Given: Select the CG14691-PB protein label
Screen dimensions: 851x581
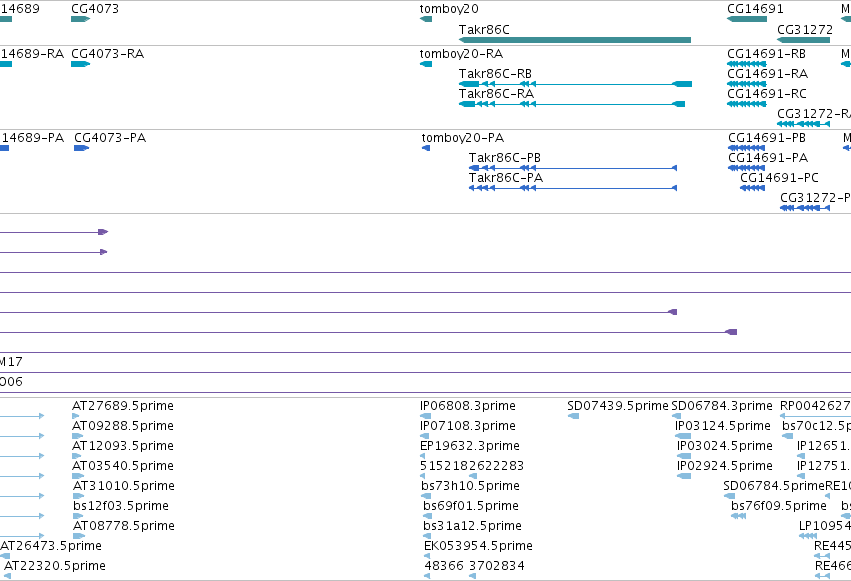Looking at the screenshot, I should 767,138.
